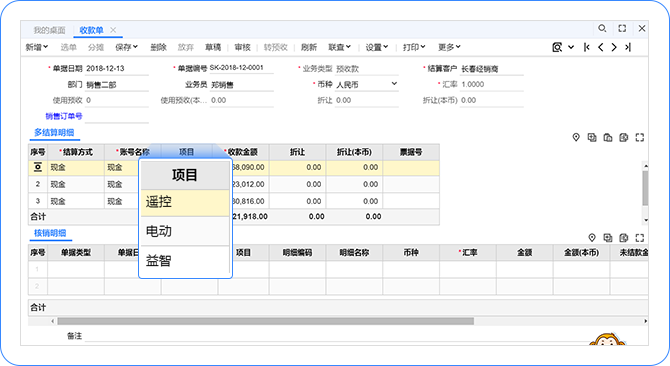This screenshot has height=366, width=670.
Task: Click the document query icon in toolbar
Action: click(x=557, y=47)
